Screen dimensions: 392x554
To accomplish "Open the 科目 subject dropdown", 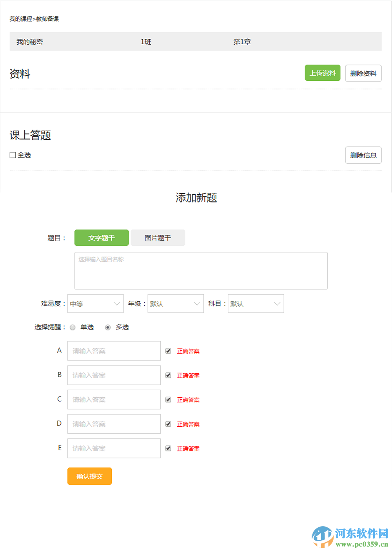I will [x=256, y=303].
